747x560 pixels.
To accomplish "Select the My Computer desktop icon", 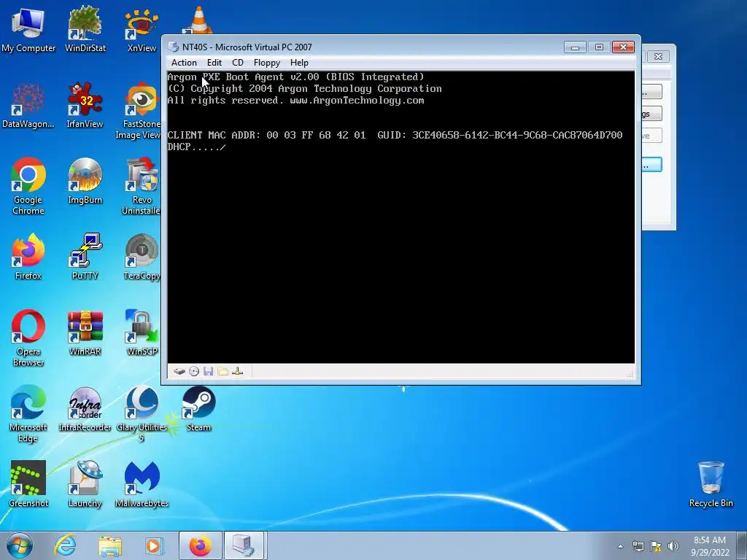I will pyautogui.click(x=28, y=29).
